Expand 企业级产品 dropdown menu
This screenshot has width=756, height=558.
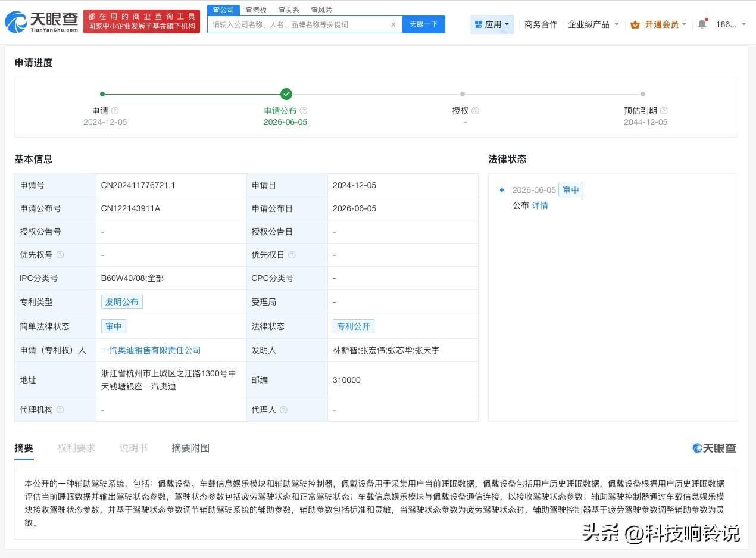593,24
